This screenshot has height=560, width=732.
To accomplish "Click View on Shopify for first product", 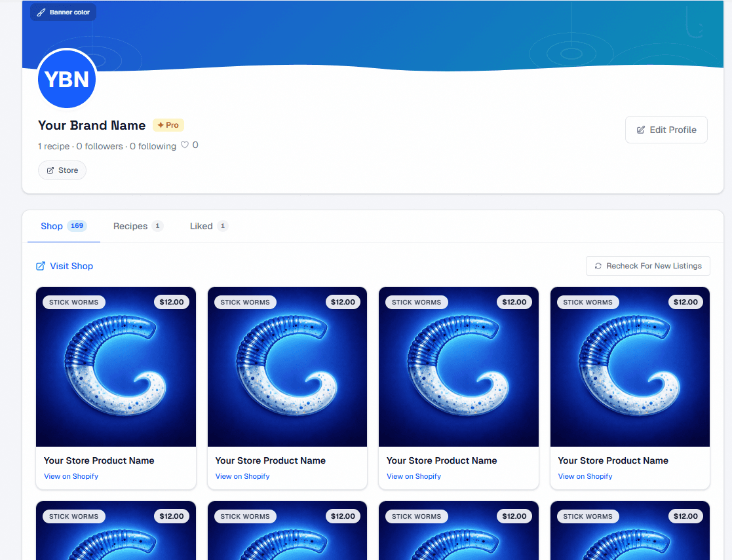I will pos(71,476).
